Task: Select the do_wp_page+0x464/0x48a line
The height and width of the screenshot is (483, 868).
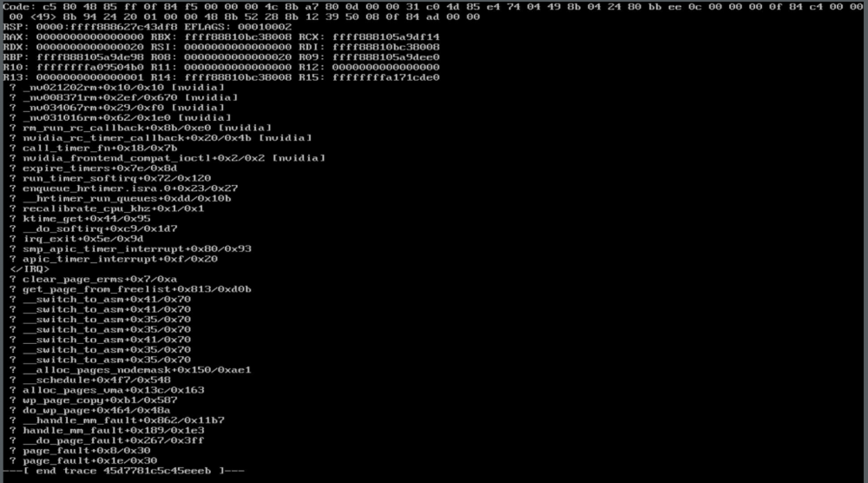Action: (x=90, y=410)
